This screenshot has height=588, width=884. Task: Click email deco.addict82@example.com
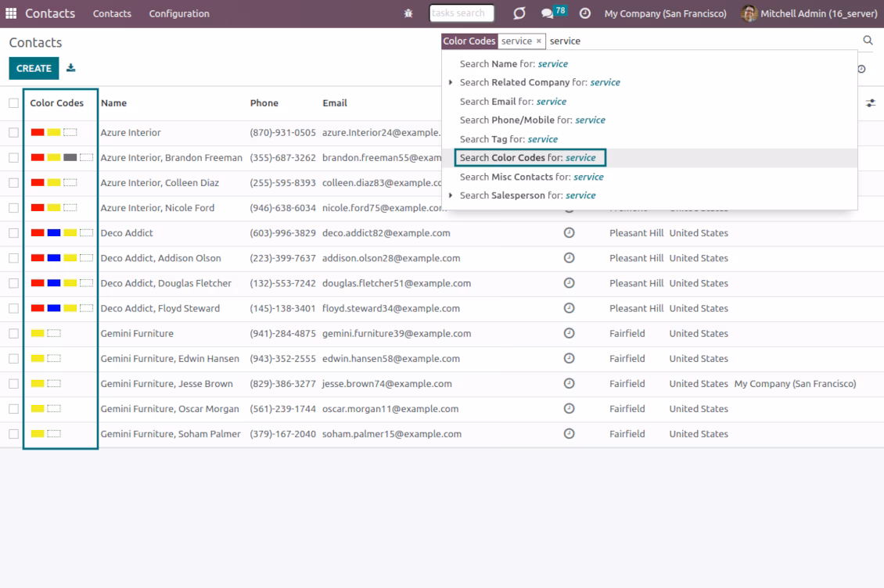pyautogui.click(x=386, y=233)
